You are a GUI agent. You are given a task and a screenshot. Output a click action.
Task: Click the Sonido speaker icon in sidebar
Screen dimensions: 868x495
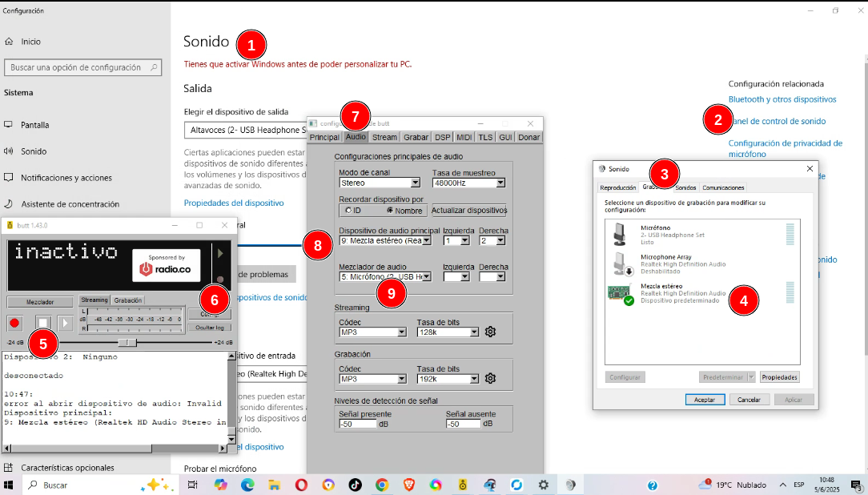8,151
